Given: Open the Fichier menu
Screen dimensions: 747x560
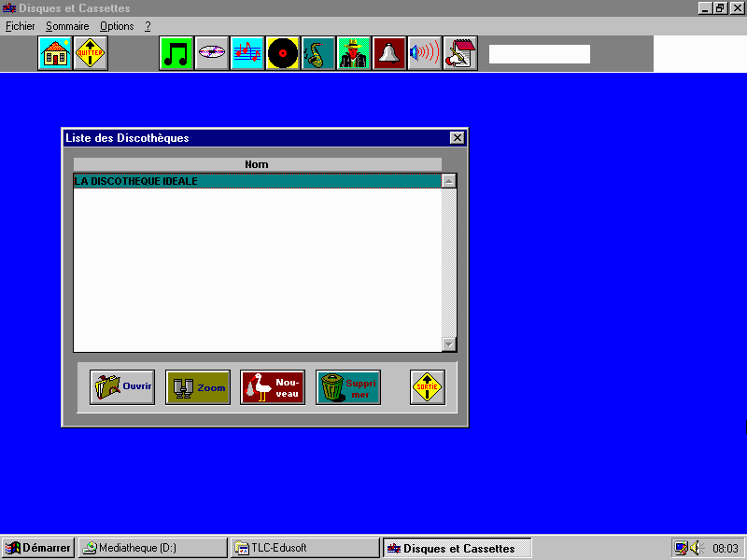Looking at the screenshot, I should pyautogui.click(x=20, y=26).
